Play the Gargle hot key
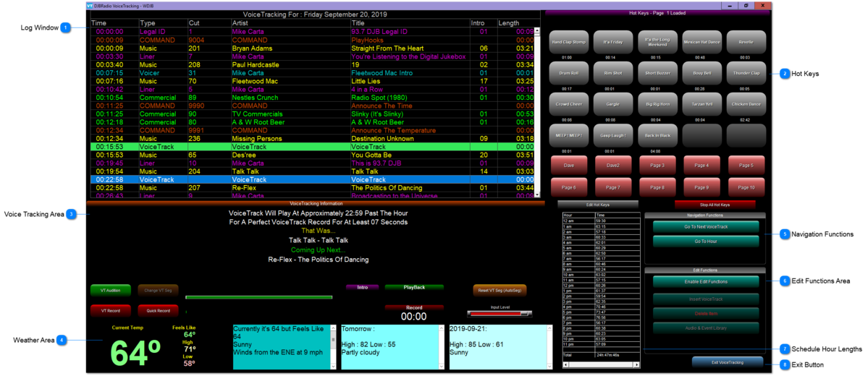Viewport: 868px width, 376px height. coord(613,104)
